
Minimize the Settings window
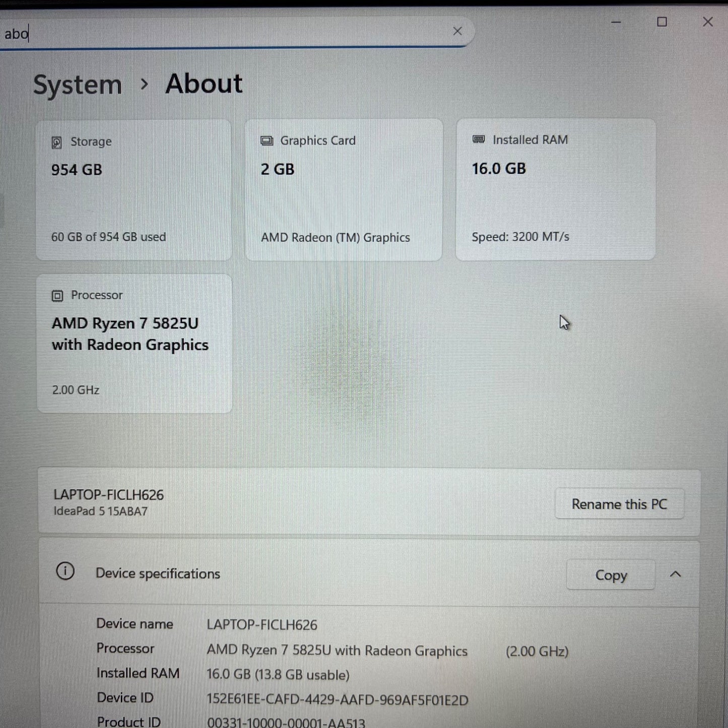(x=616, y=22)
